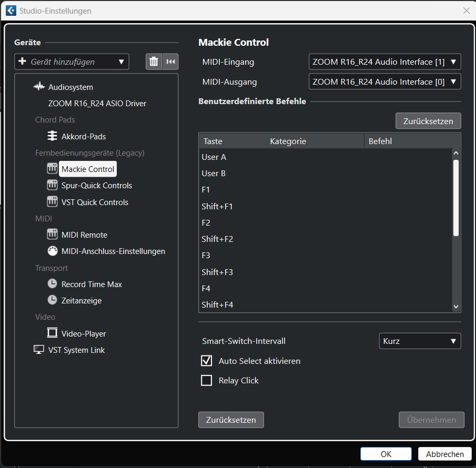Select the Audiosystem waveform icon
The image size is (476, 468).
click(39, 87)
